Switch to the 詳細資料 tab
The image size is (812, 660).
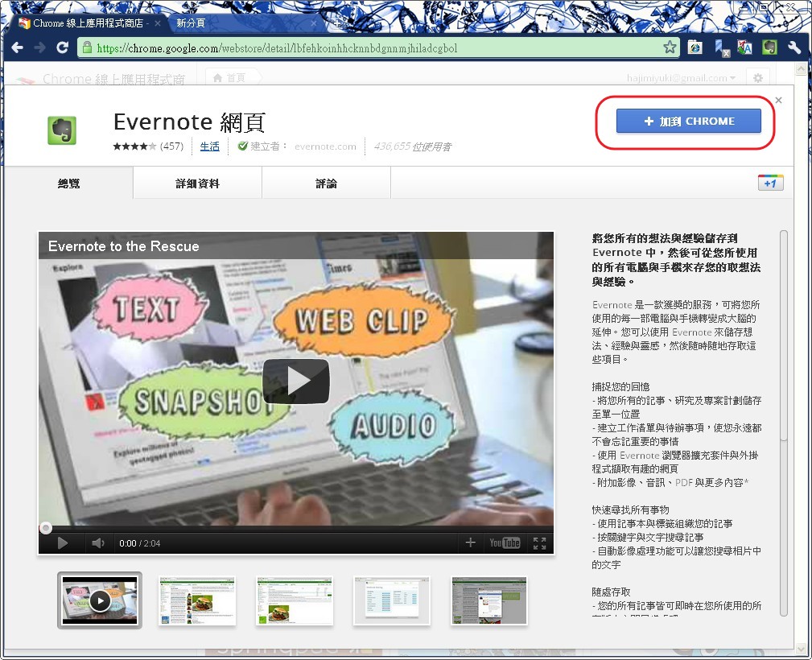[197, 184]
